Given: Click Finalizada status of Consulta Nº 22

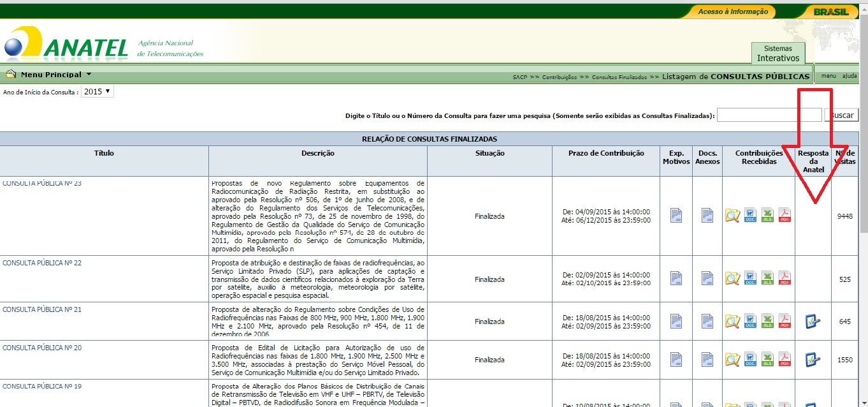Looking at the screenshot, I should coord(489,279).
